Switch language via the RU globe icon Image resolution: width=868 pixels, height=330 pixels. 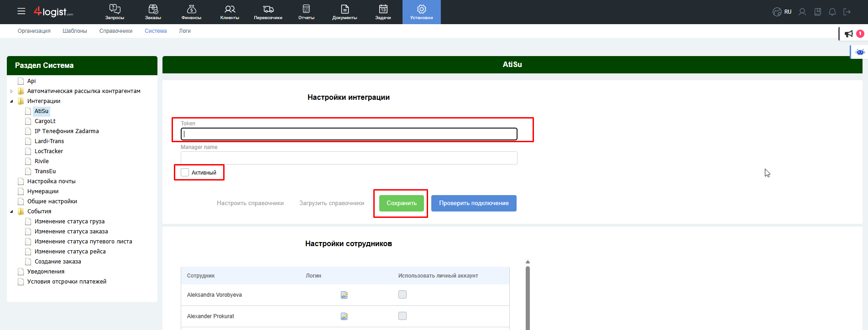[x=782, y=12]
